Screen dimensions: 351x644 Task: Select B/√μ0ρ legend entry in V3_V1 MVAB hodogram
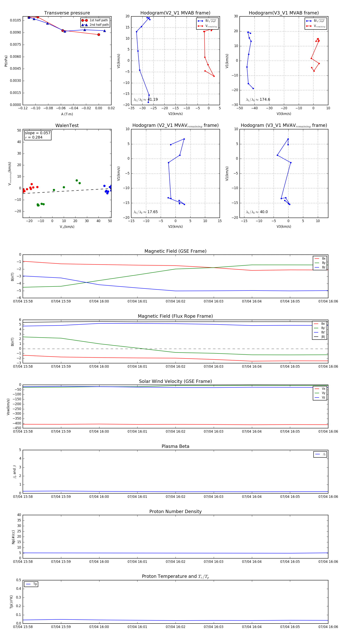click(x=316, y=21)
